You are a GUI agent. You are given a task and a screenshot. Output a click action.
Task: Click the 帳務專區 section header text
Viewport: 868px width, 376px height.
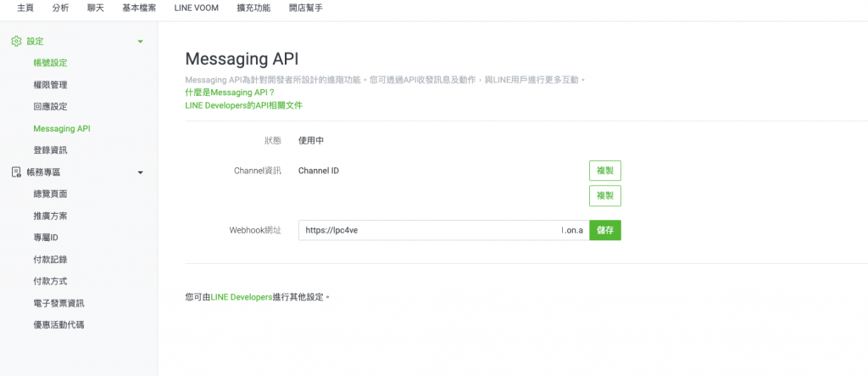pos(43,172)
